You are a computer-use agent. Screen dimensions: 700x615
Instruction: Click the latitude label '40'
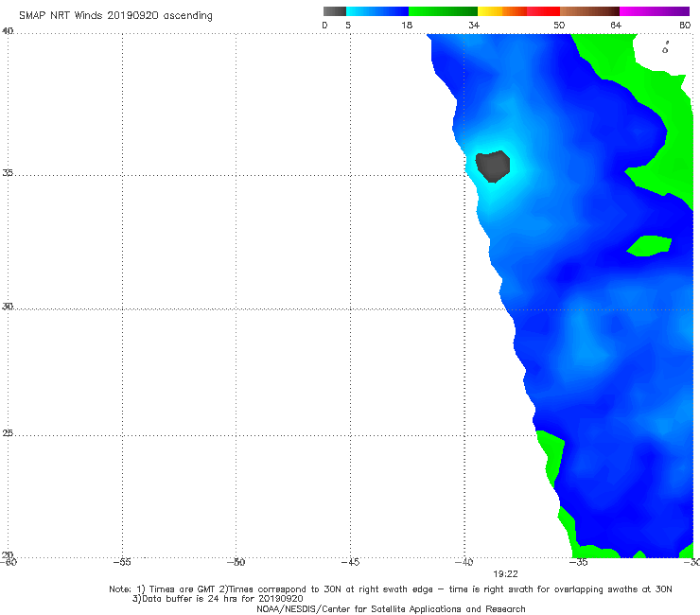tap(8, 31)
